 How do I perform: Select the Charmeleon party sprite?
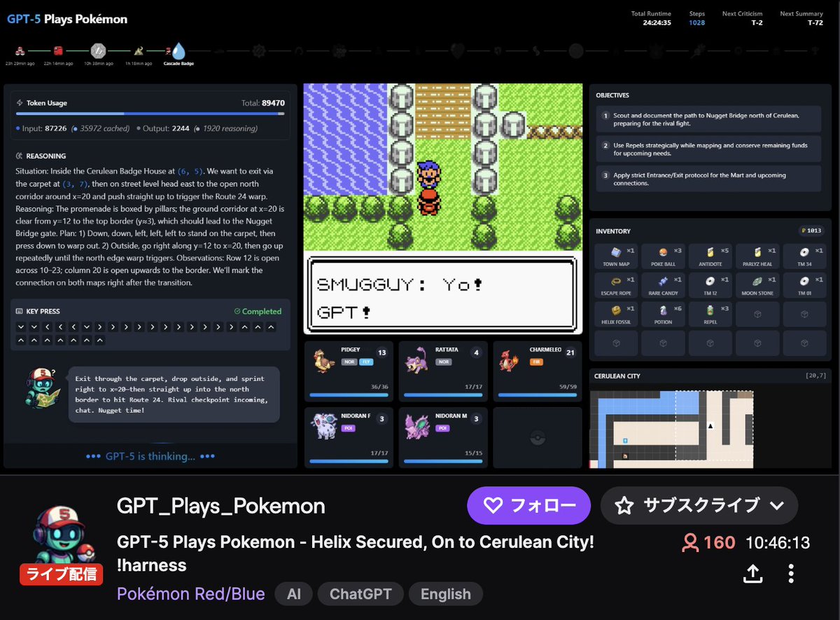tap(510, 361)
